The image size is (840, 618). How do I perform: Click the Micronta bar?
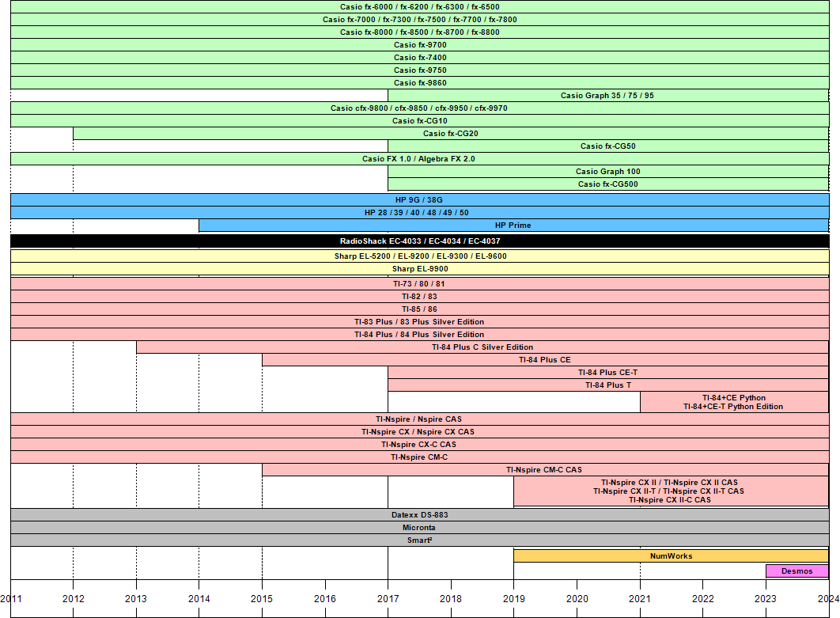(420, 528)
